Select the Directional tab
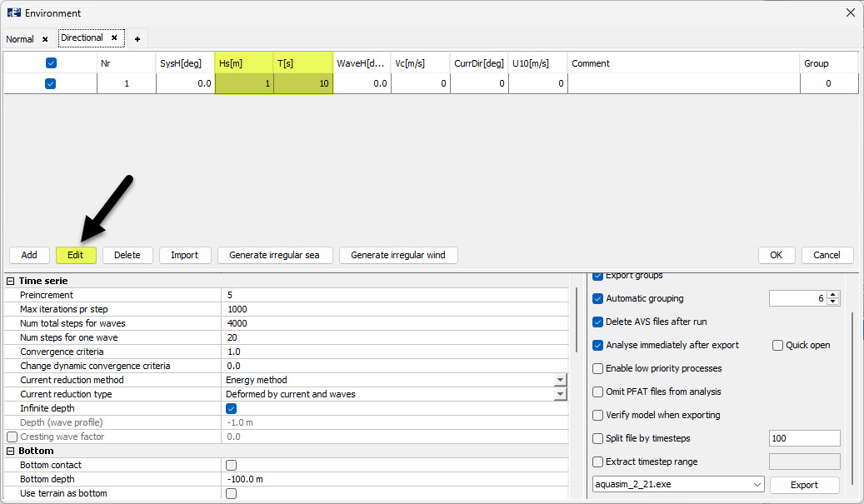864x504 pixels. [82, 38]
